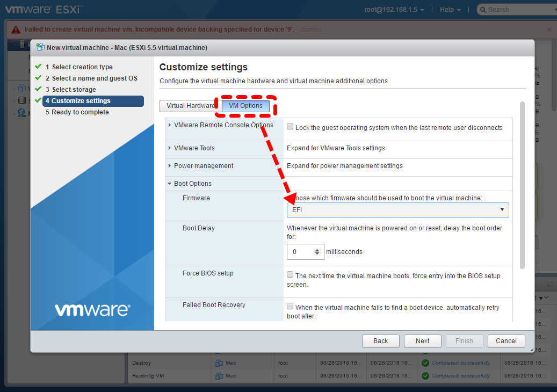Viewport: 557px width, 392px height.
Task: Click success checkmark icon in Reconfig VM row
Action: pyautogui.click(x=425, y=376)
